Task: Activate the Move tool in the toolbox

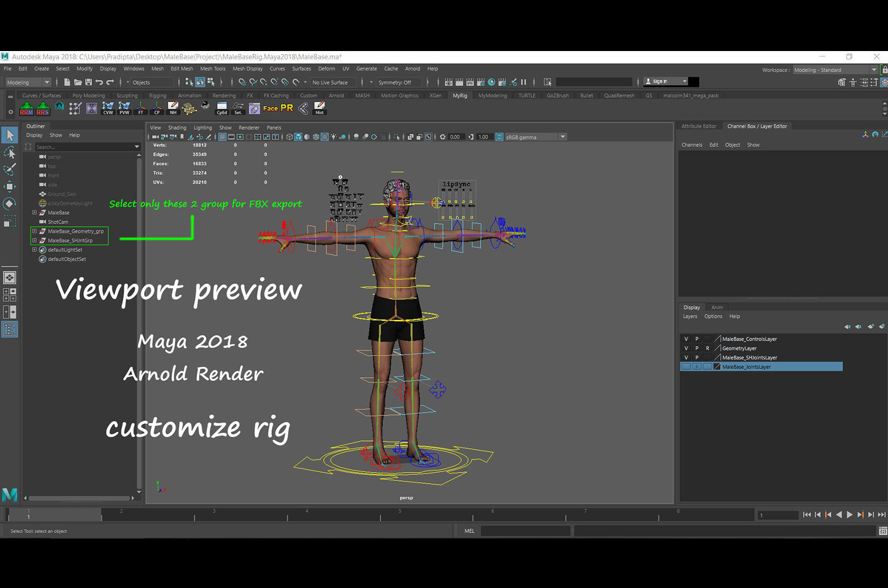Action: click(9, 187)
